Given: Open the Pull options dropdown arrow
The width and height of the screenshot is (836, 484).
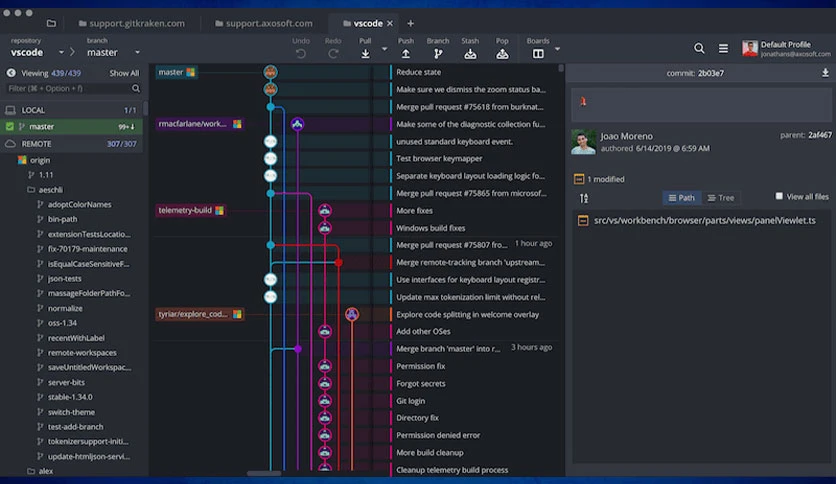Looking at the screenshot, I should (384, 49).
